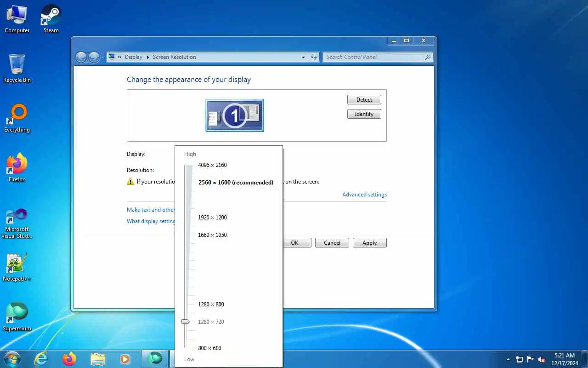Viewport: 588px width, 368px height.
Task: Open Make text and other items link
Action: [151, 210]
